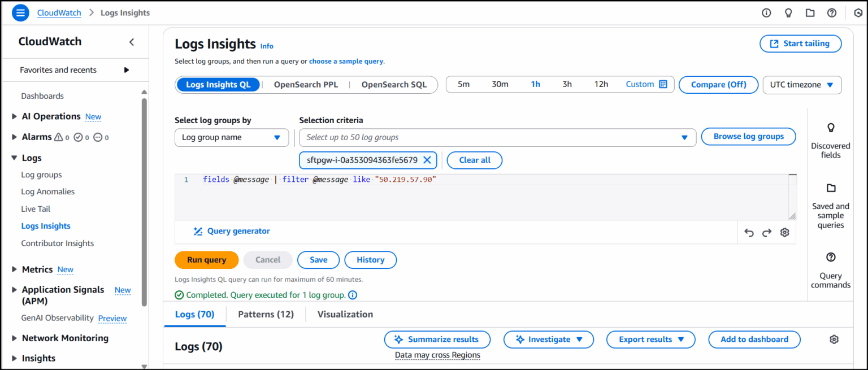Toggle Compare (Off) setting

coord(718,84)
